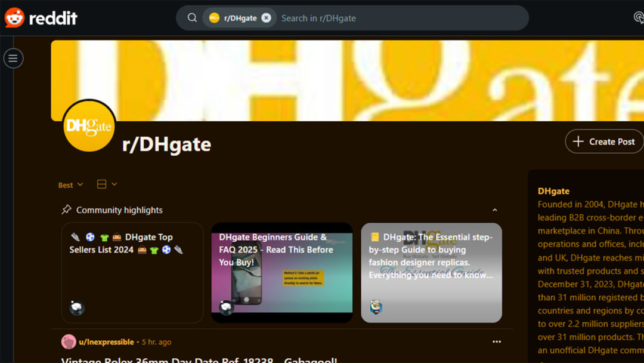
Task: Open the card view layout dropdown
Action: pyautogui.click(x=107, y=184)
